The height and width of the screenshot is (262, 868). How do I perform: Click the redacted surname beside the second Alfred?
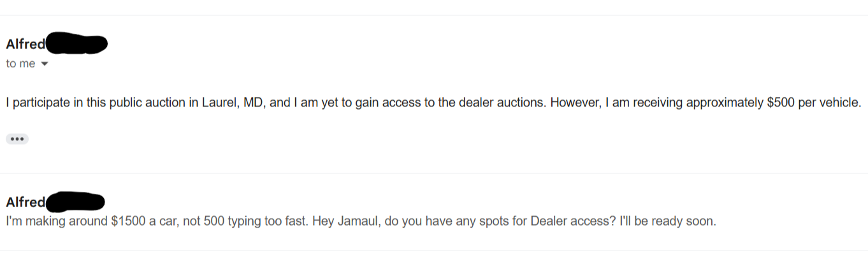click(x=75, y=202)
